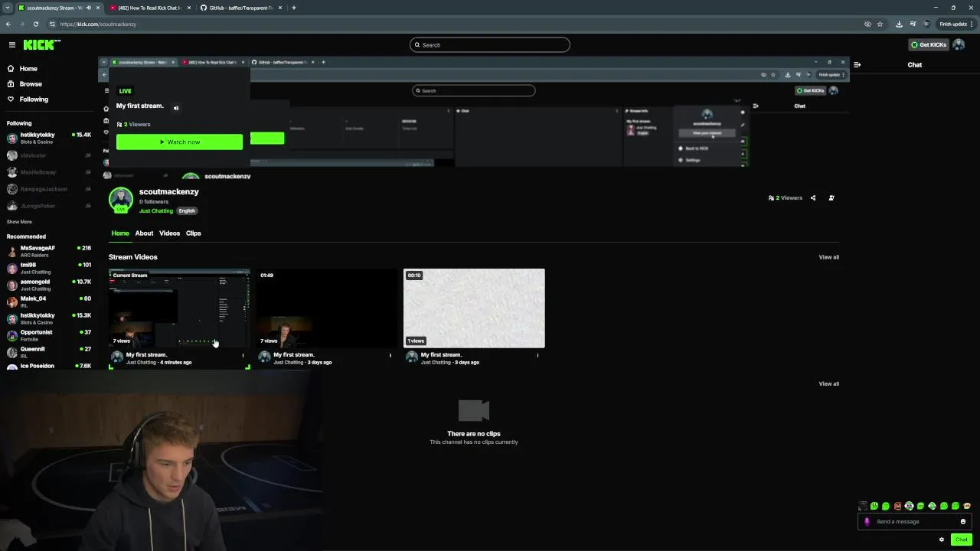Screen dimensions: 980x551
Task: Focus the Kick search field
Action: click(490, 45)
